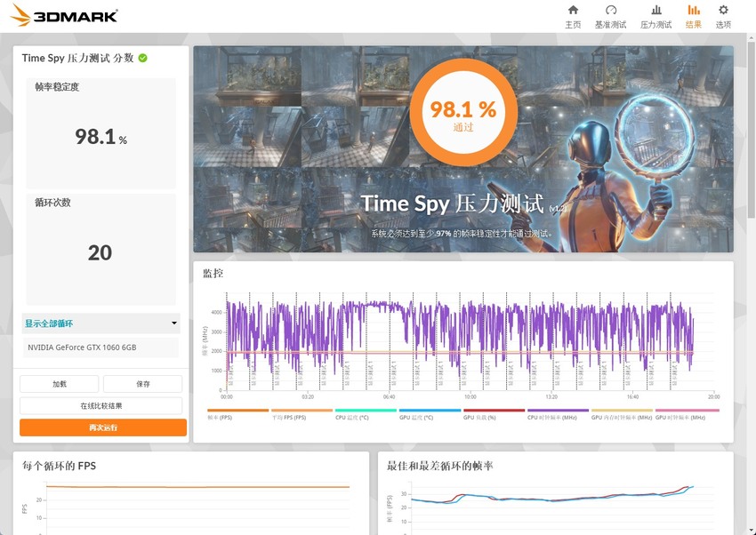Click the dropdown arrow for 显示全部循环
Screen dimensions: 756x535
coord(174,323)
